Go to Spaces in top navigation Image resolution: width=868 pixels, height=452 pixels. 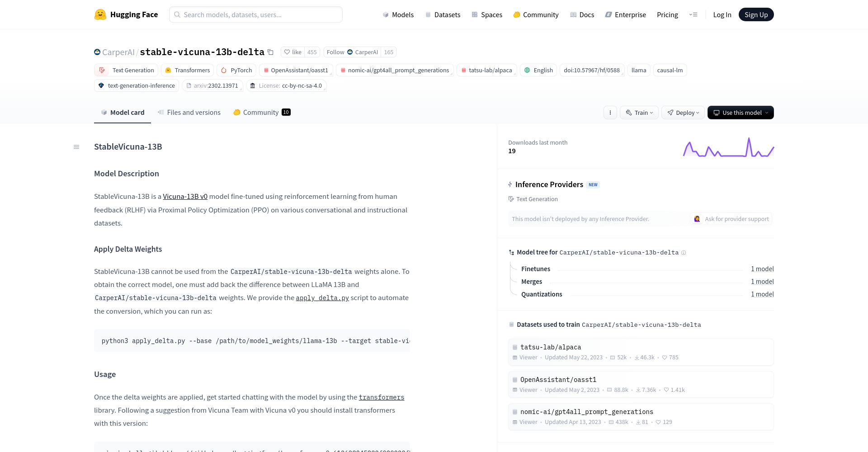click(487, 14)
